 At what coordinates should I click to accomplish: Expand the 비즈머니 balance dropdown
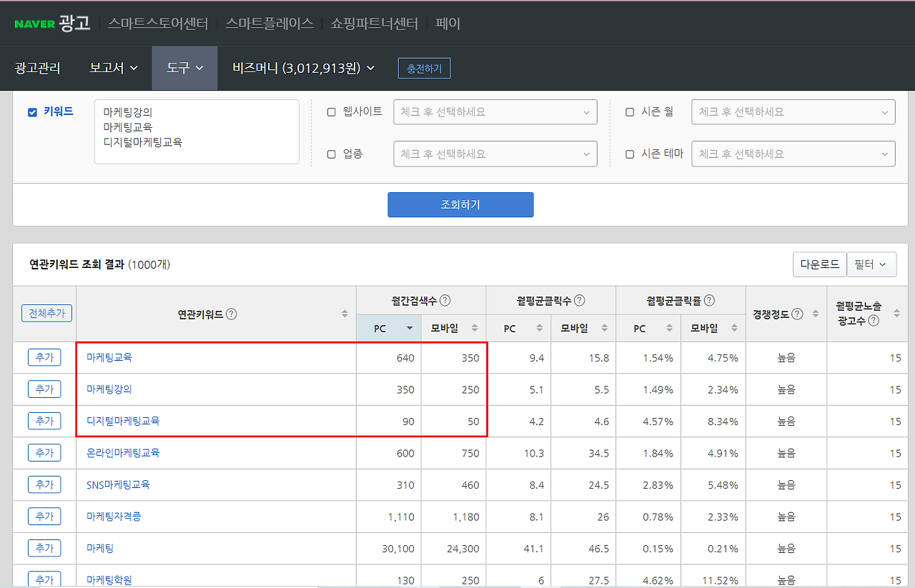pyautogui.click(x=304, y=68)
